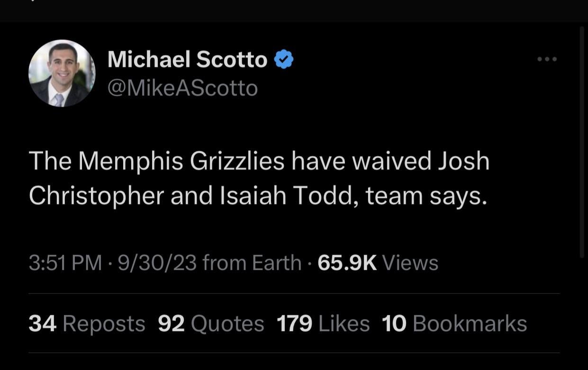The height and width of the screenshot is (370, 588).
Task: Click "team says." at the tweet's end
Action: tap(426, 196)
